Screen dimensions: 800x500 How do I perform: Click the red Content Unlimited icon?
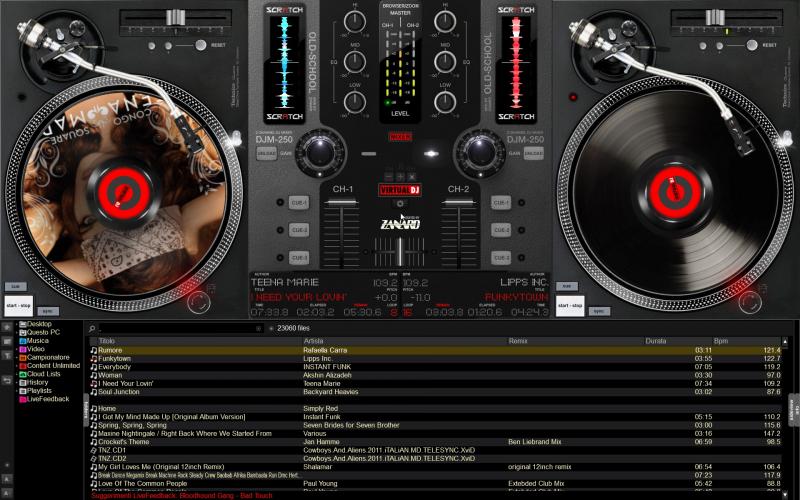pos(22,366)
